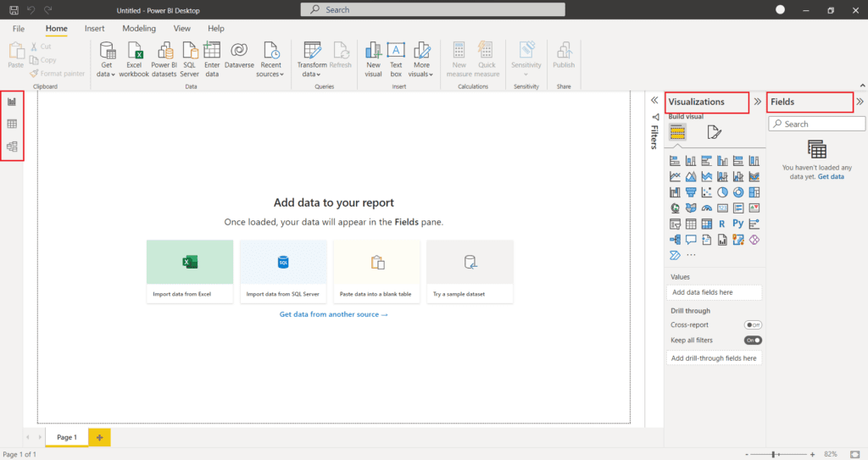
Task: Click Import data from Excel card
Action: (x=190, y=271)
